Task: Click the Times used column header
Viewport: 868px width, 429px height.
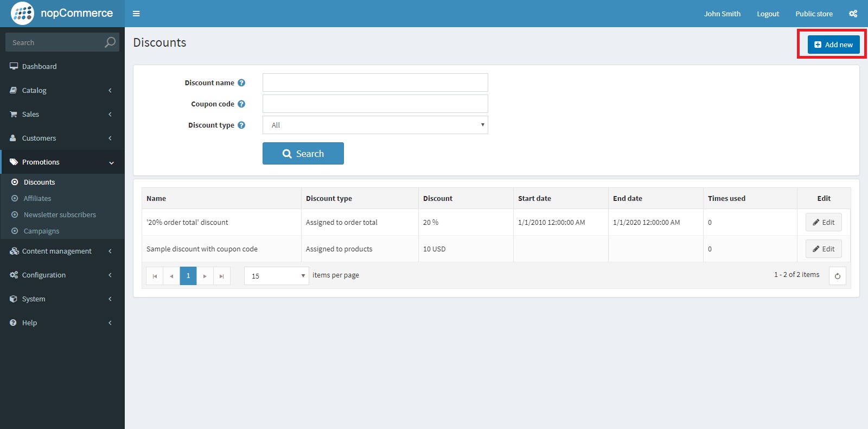Action: pos(750,198)
